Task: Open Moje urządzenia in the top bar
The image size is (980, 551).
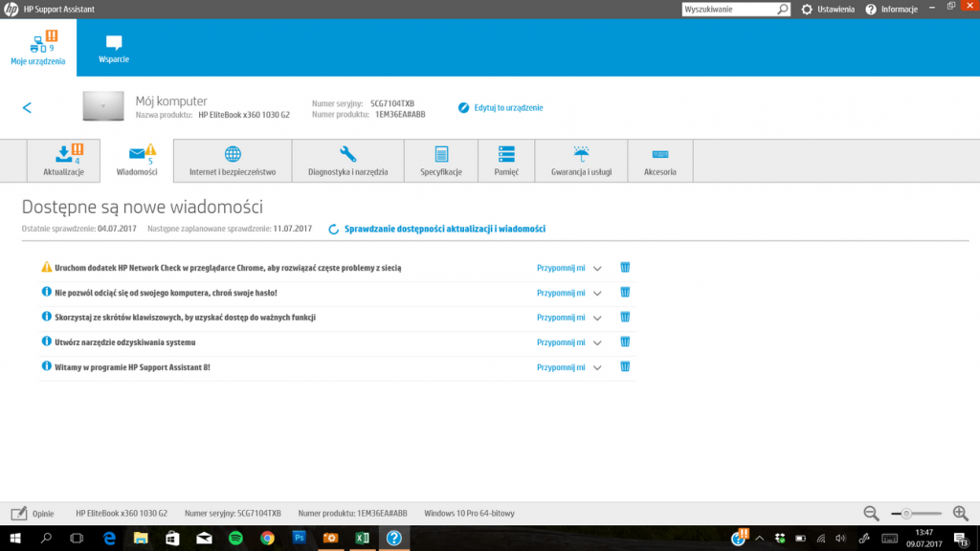Action: (x=38, y=48)
